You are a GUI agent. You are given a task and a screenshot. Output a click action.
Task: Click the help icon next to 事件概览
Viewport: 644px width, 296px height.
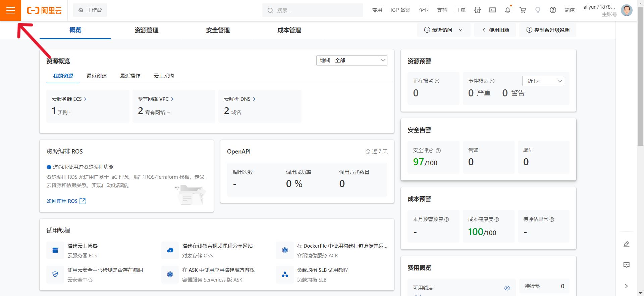point(492,81)
